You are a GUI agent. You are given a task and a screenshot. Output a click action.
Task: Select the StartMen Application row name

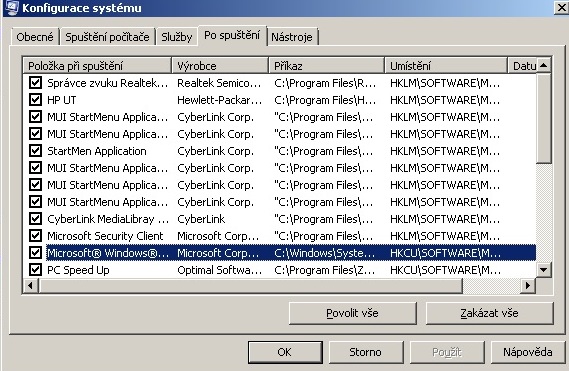pos(97,151)
